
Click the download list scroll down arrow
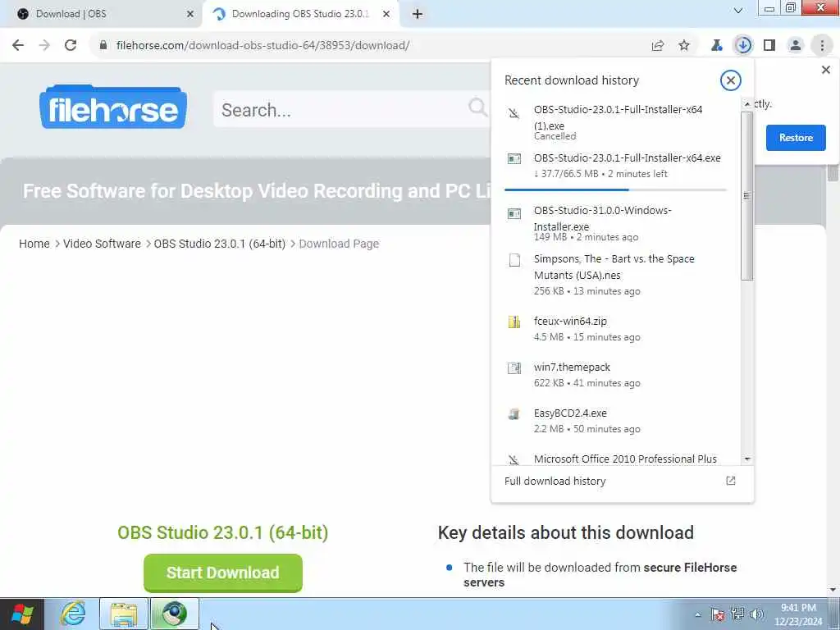747,459
